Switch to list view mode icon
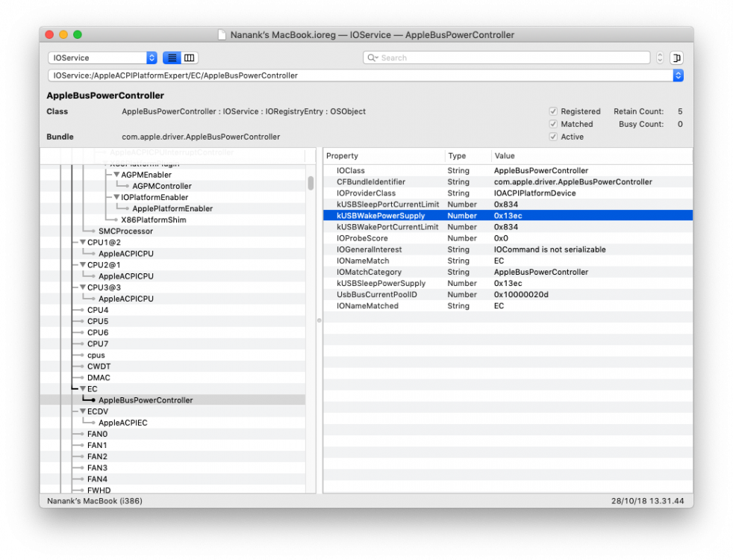Viewport: 733px width, 560px height. [172, 57]
